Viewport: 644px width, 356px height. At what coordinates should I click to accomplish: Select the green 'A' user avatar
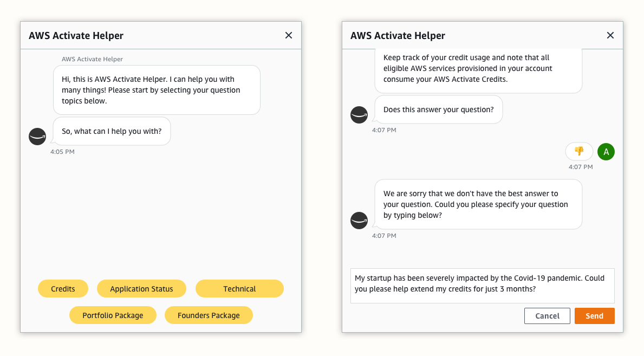pyautogui.click(x=606, y=151)
